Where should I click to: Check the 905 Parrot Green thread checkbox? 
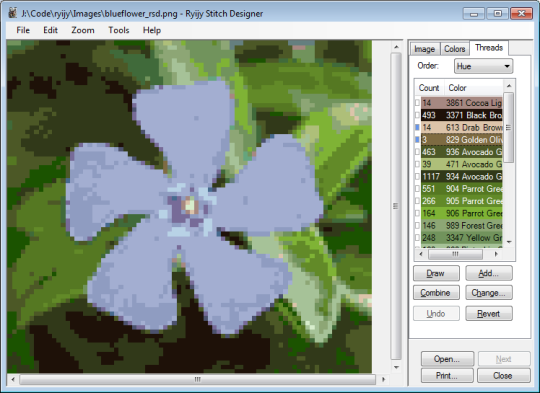click(x=417, y=201)
